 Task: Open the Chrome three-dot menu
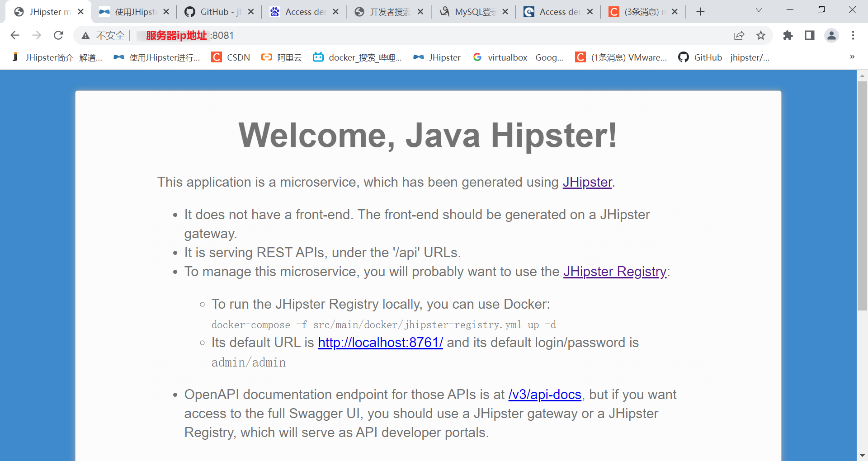point(853,35)
